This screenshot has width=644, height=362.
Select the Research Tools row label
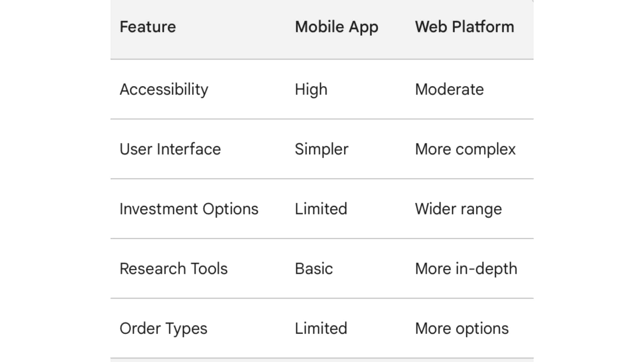pos(174,268)
